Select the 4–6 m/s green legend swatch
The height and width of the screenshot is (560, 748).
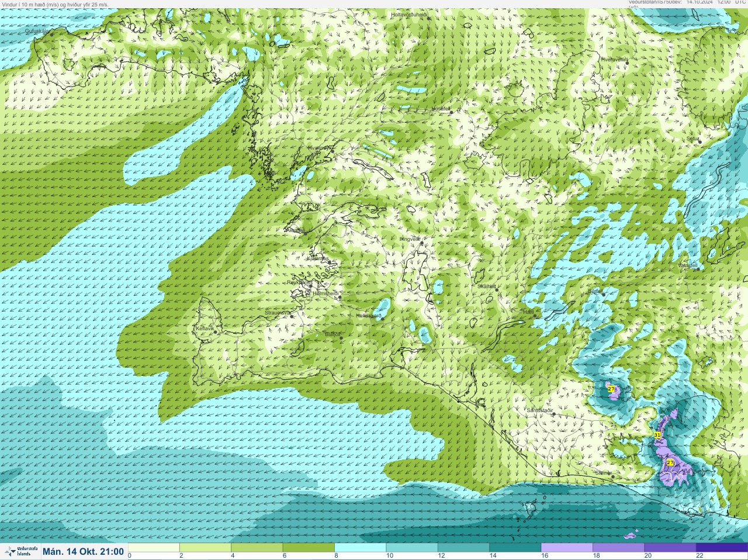tap(257, 548)
